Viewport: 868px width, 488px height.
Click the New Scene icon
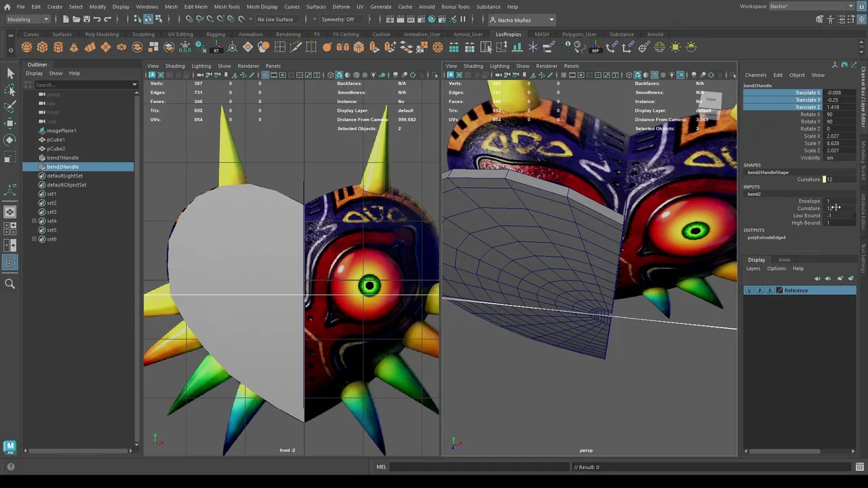point(65,20)
